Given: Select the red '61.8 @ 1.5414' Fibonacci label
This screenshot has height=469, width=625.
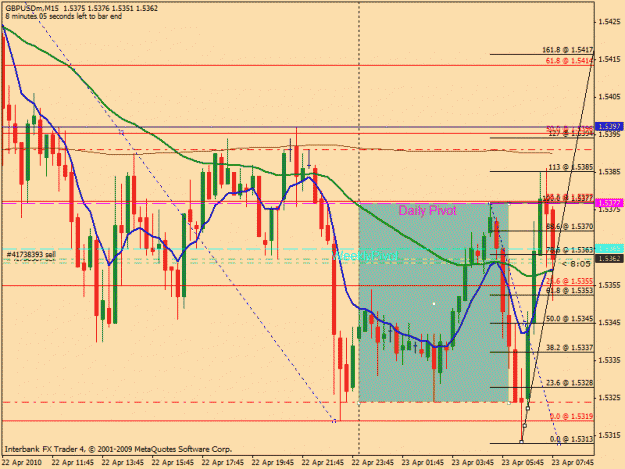Looking at the screenshot, I should [x=569, y=61].
